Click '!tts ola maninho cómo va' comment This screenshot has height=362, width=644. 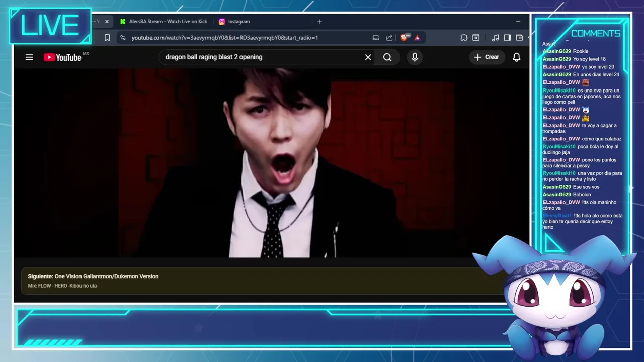click(580, 205)
